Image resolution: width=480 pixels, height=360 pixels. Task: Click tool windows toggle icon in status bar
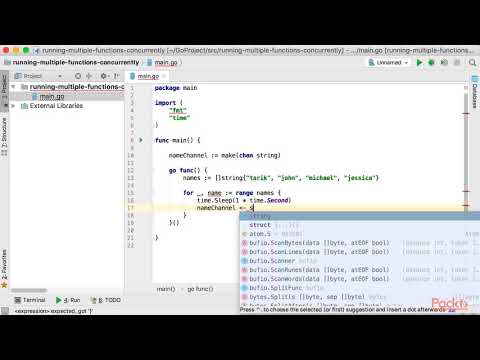pyautogui.click(x=5, y=311)
